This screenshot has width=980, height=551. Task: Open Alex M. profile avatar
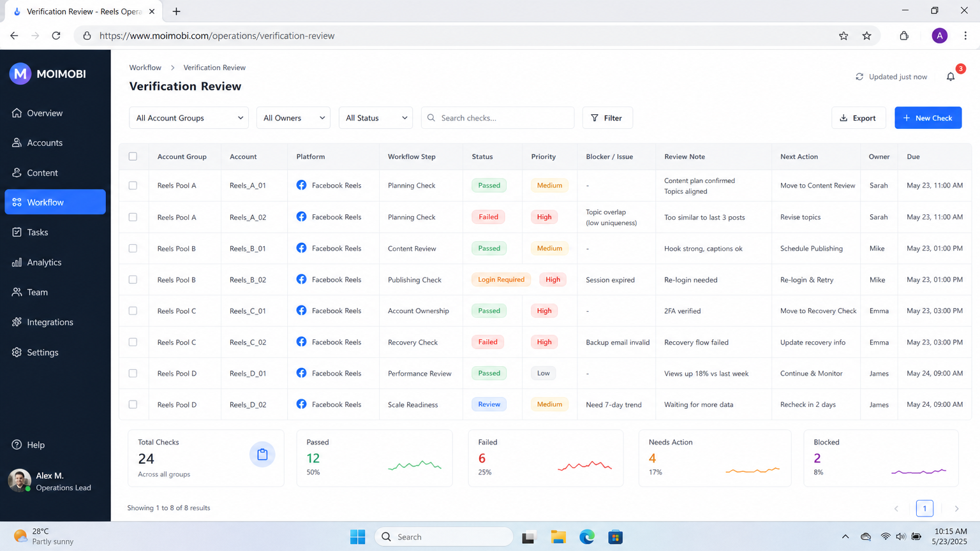click(x=19, y=481)
